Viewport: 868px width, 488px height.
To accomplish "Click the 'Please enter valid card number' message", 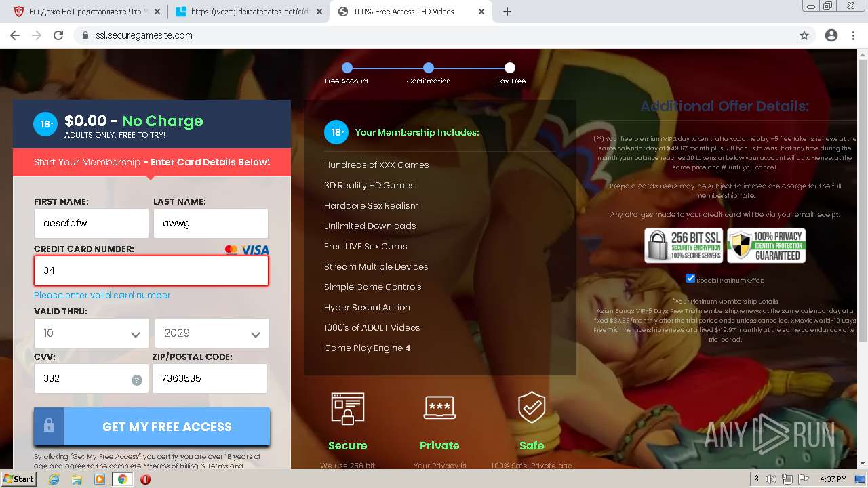I will pos(102,295).
